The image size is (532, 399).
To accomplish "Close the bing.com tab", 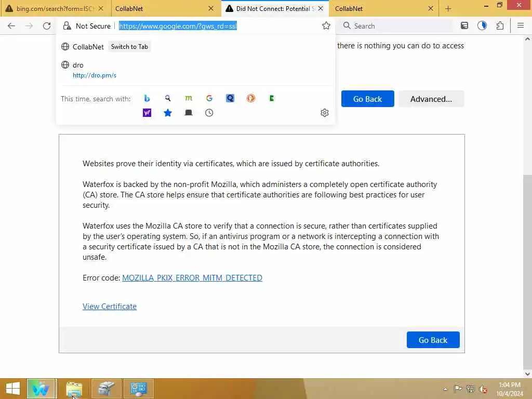I will click(101, 8).
